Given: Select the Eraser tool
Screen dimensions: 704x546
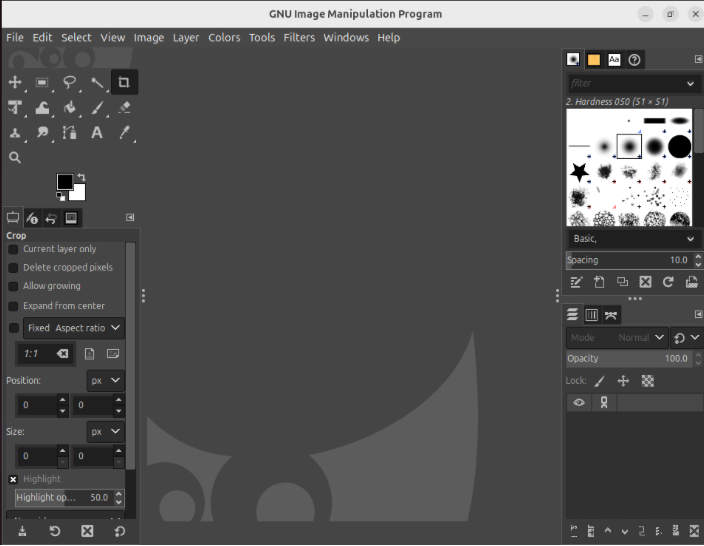Looking at the screenshot, I should point(124,107).
